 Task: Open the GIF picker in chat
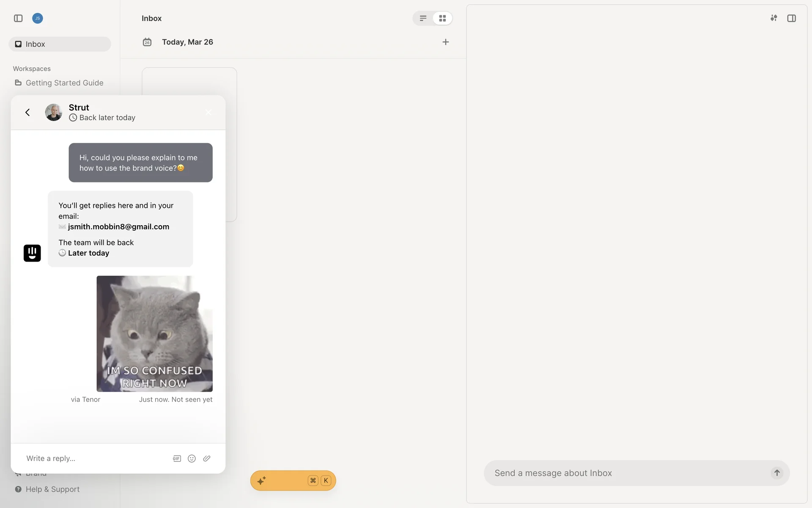pyautogui.click(x=177, y=458)
